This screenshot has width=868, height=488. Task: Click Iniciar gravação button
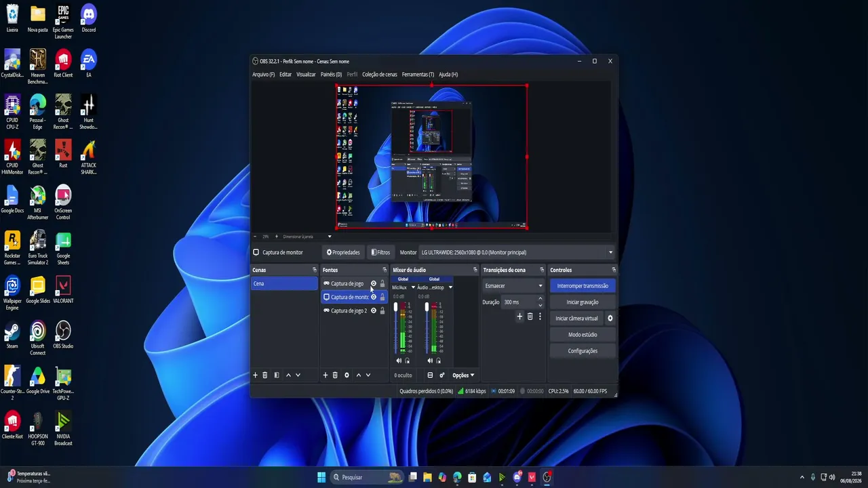(x=583, y=302)
